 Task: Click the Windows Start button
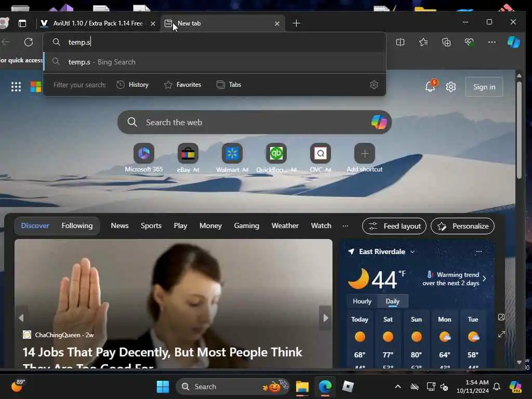[163, 387]
